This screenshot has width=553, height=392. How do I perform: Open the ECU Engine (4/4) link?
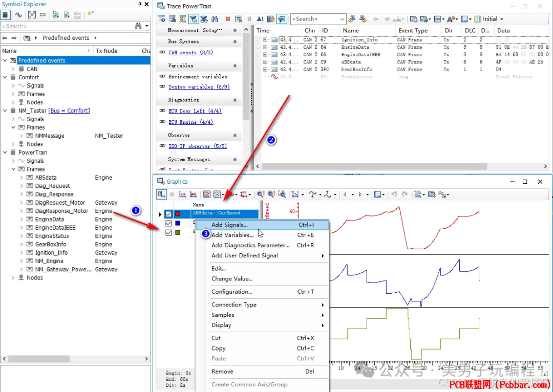pyautogui.click(x=191, y=122)
